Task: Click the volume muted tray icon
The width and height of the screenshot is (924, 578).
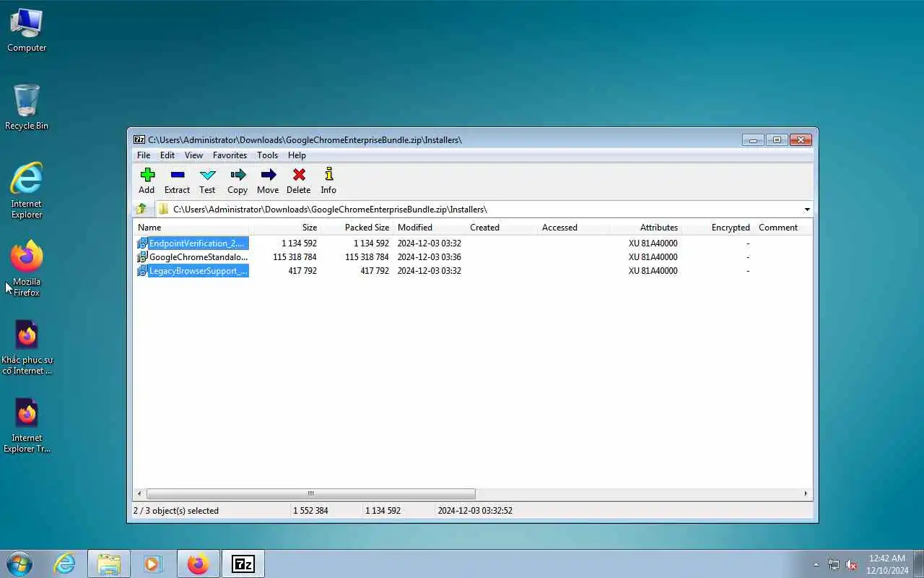Action: point(851,564)
